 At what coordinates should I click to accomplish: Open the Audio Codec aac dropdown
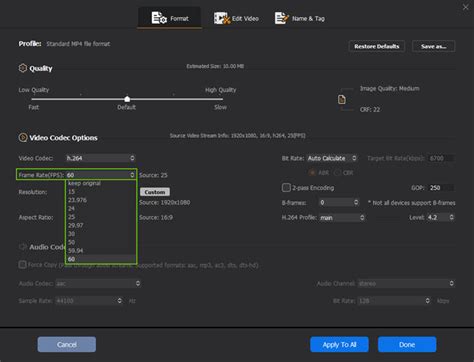coord(98,283)
